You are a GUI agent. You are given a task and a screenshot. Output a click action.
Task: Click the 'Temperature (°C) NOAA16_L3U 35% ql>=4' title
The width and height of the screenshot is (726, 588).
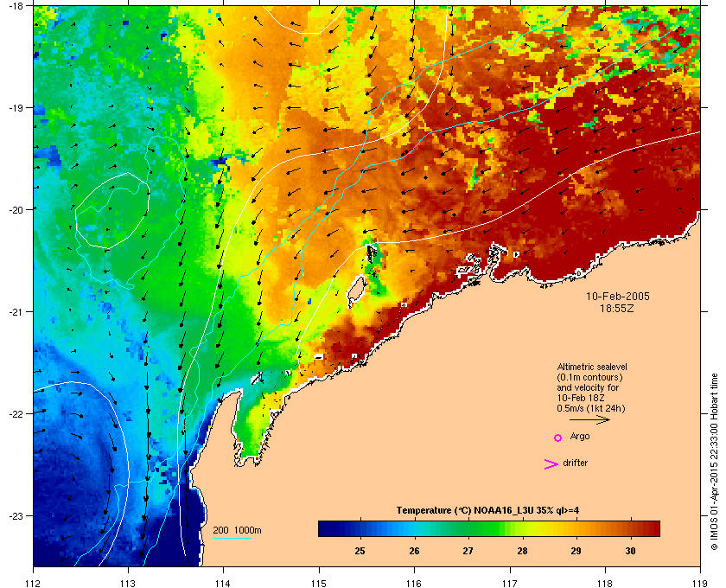coord(487,511)
